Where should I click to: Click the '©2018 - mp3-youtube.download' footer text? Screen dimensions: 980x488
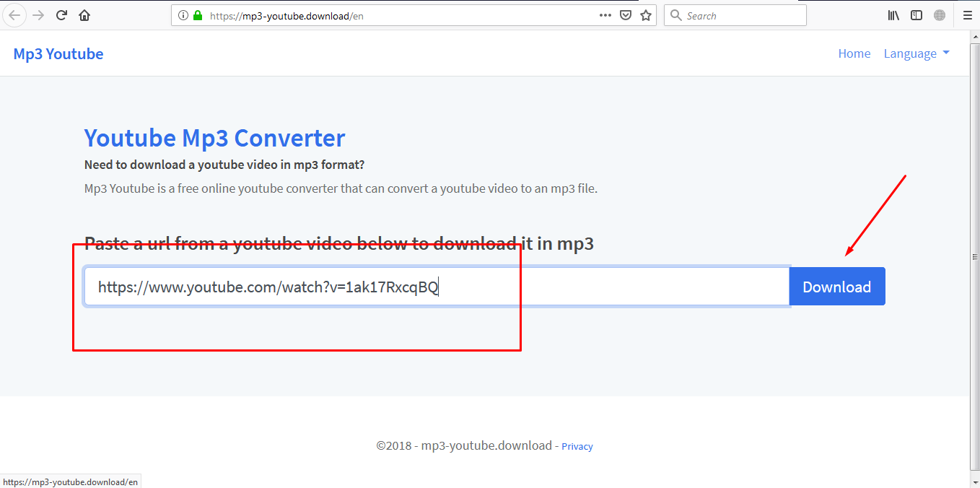pos(464,446)
